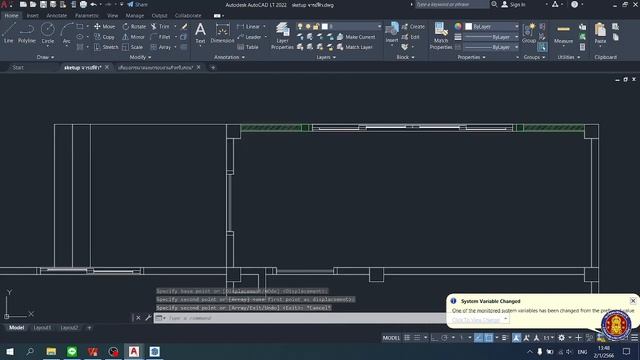Viewport: 640px width, 360px height.
Task: Click the view changes link in notification
Action: click(476, 320)
